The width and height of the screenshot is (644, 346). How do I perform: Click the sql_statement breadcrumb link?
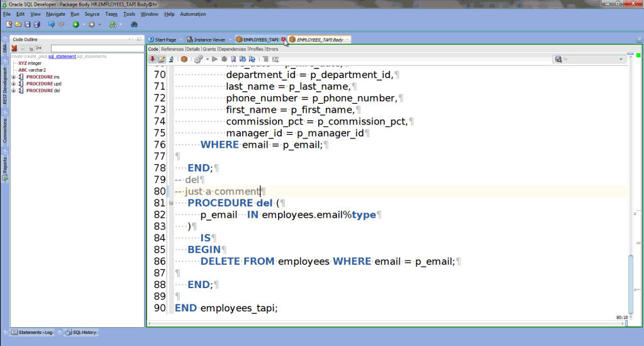62,56
